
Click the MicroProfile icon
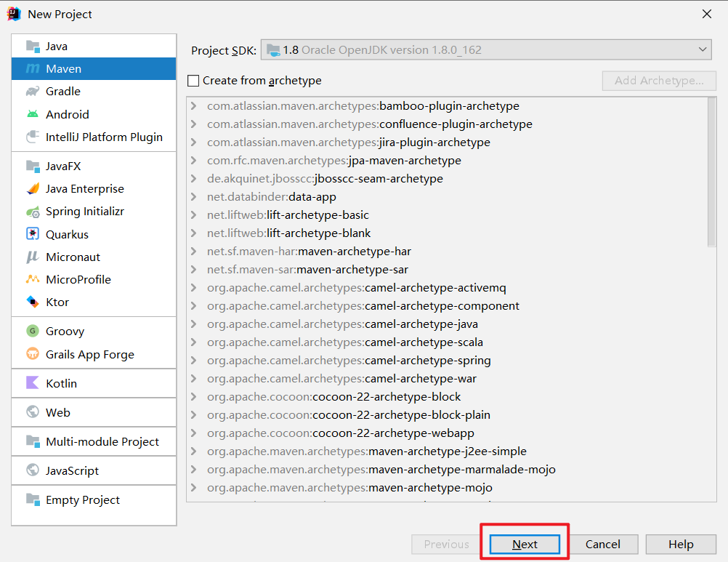point(33,279)
